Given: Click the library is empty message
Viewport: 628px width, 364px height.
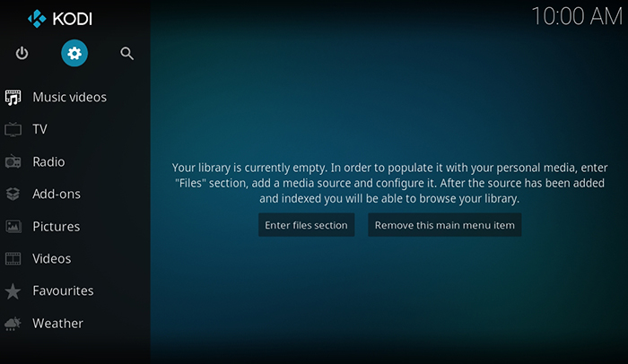Looking at the screenshot, I should click(389, 183).
